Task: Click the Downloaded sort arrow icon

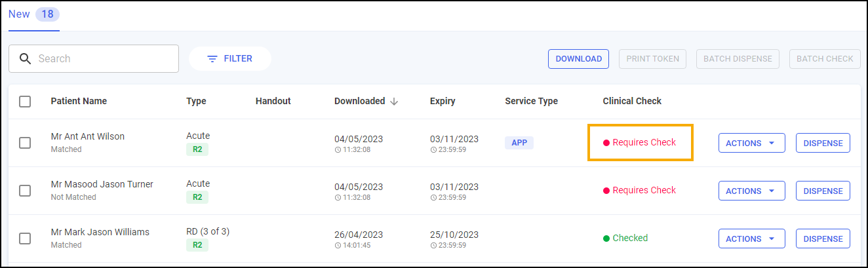Action: point(394,102)
